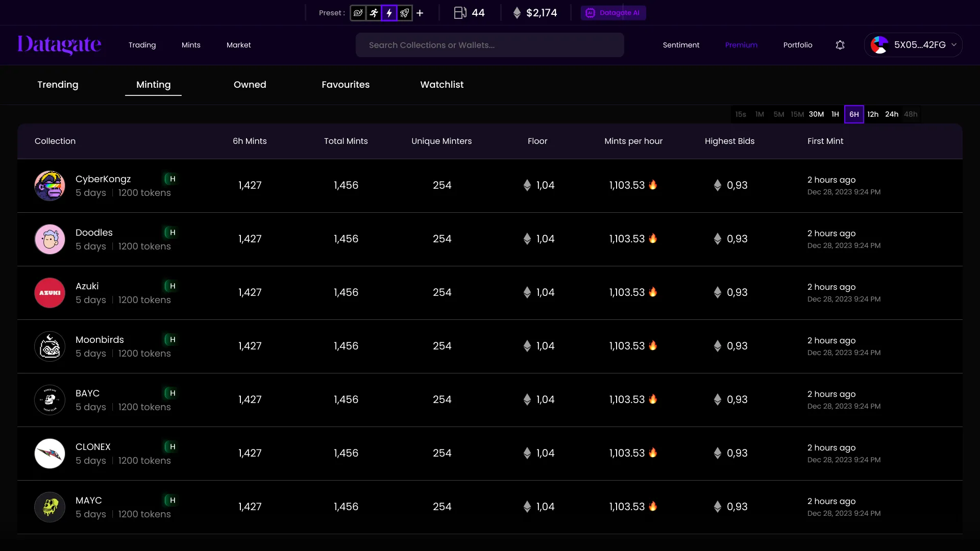
Task: Select the 1M timeframe
Action: [x=759, y=114]
